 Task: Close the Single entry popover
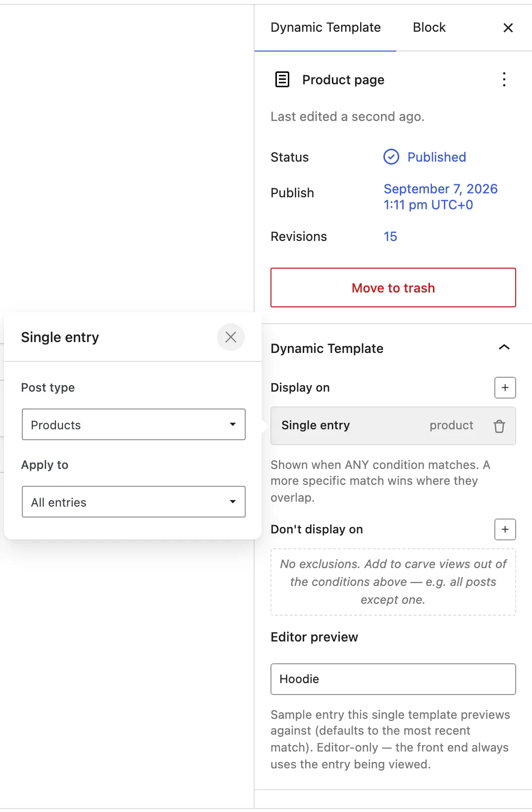[230, 337]
